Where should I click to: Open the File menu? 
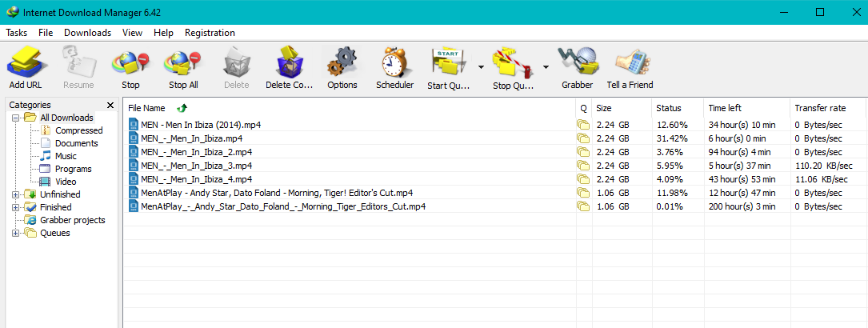(x=46, y=33)
